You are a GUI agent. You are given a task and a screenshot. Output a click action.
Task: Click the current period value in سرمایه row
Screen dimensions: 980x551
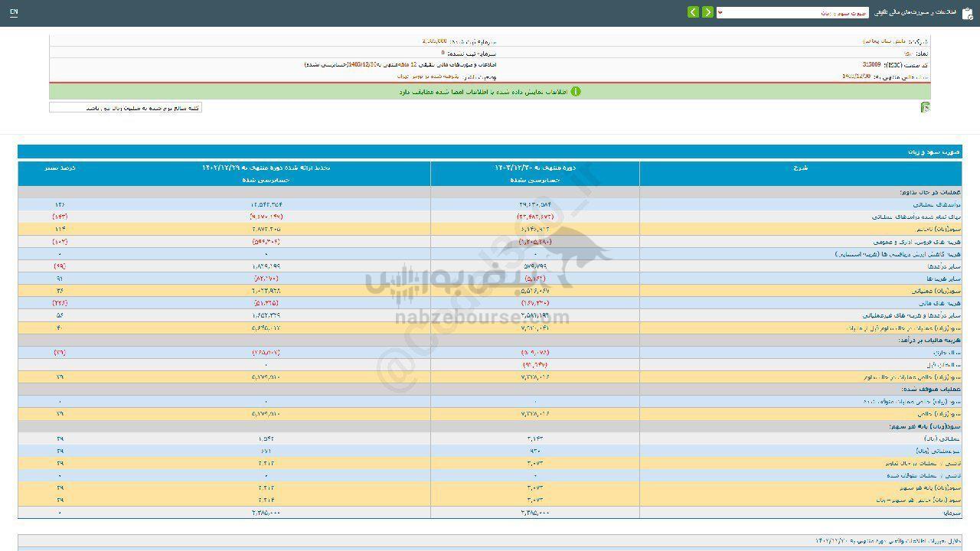534,512
